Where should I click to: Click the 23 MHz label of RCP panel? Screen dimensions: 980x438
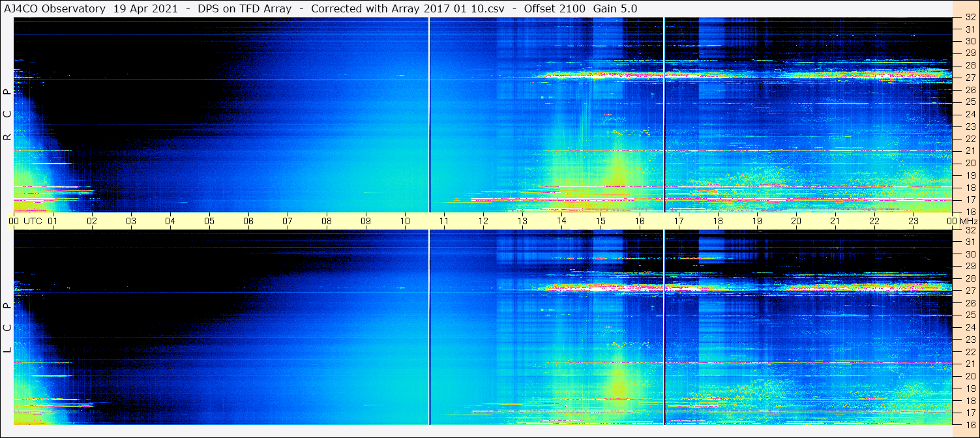pos(970,126)
